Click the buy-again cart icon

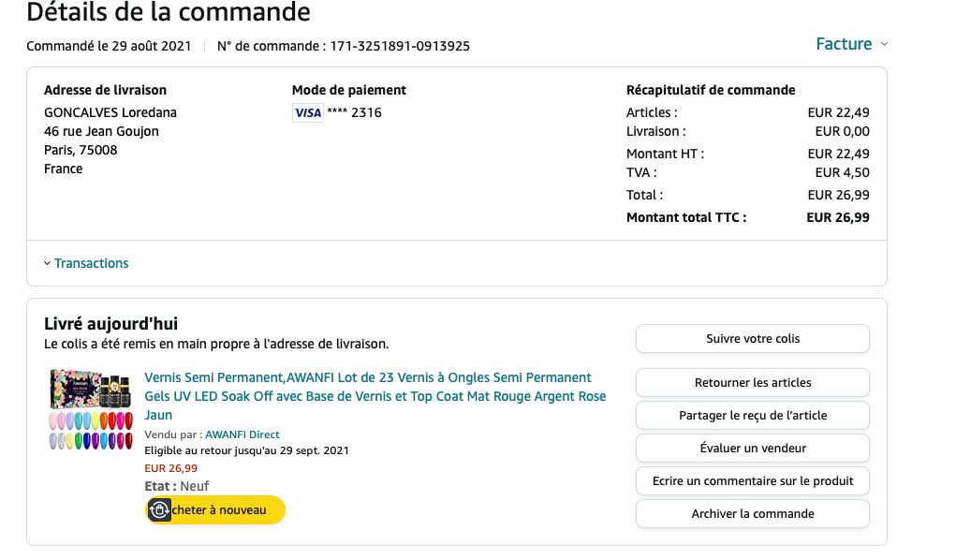coord(159,509)
